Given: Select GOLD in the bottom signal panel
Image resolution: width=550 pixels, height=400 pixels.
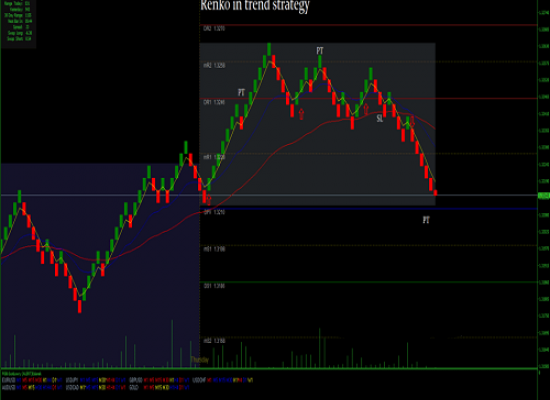Looking at the screenshot, I should click(133, 388).
